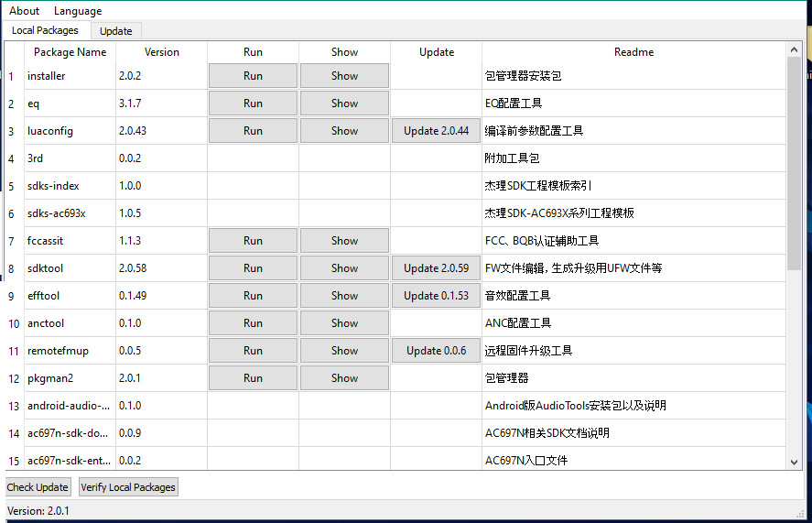Select the sdks-index package name

point(70,186)
